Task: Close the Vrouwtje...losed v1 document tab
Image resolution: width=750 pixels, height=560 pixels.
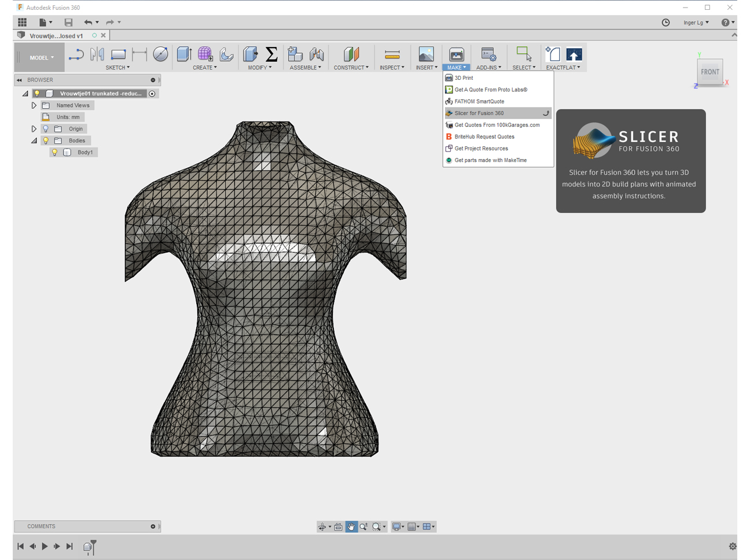Action: coord(104,35)
